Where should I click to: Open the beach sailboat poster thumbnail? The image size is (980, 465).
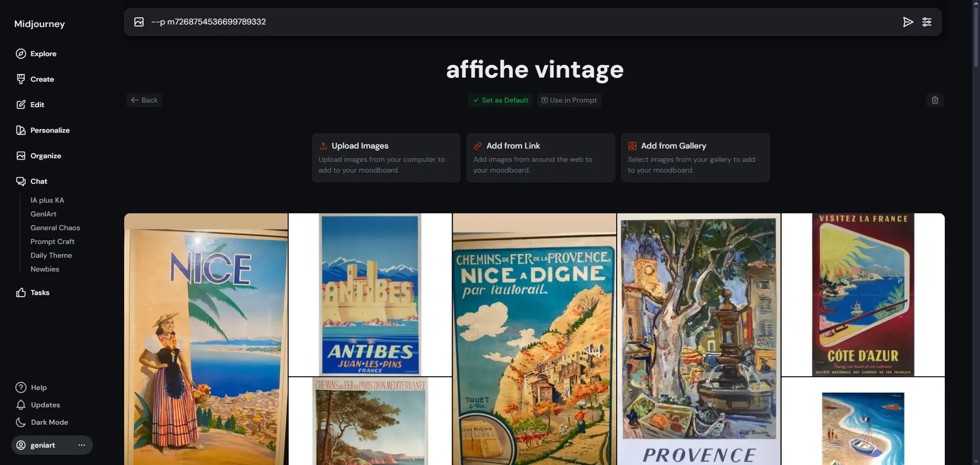coord(863,421)
